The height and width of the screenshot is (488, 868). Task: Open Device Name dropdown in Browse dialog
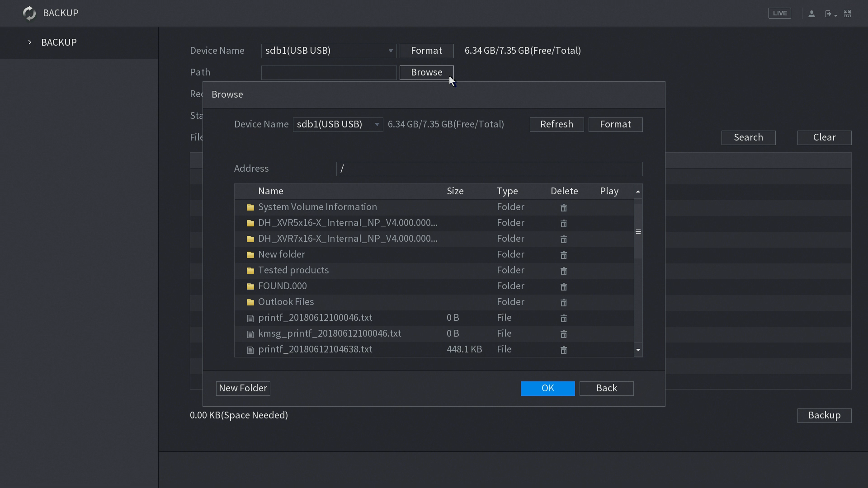(338, 125)
